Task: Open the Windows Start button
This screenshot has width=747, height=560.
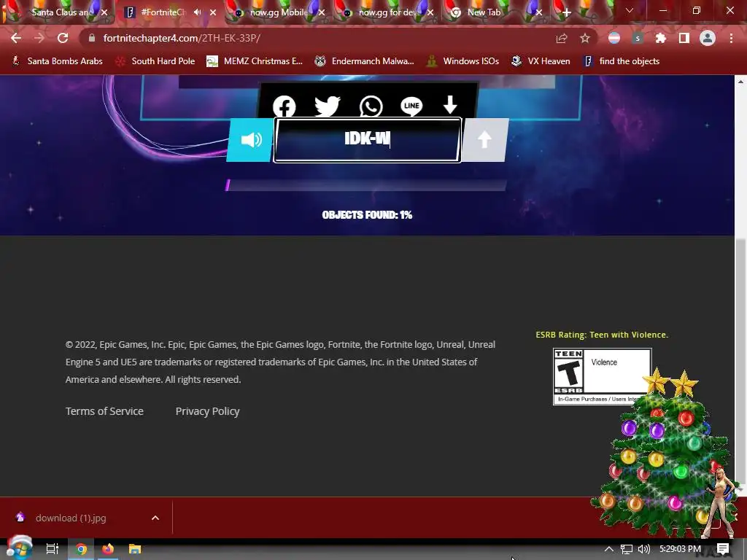Action: [x=19, y=548]
